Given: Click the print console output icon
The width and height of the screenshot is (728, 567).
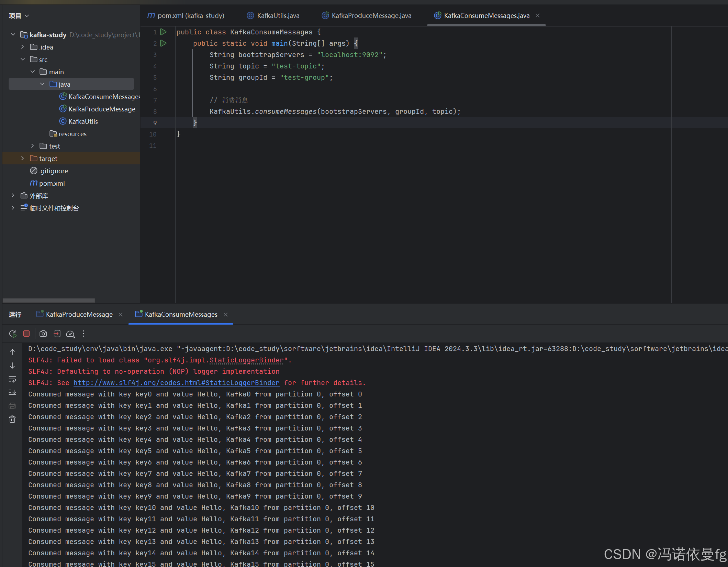Looking at the screenshot, I should 12,406.
